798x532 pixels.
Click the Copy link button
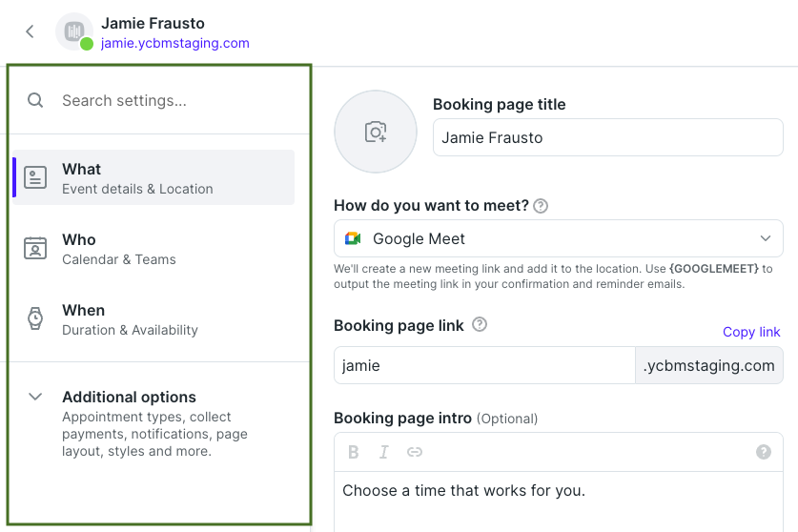751,332
